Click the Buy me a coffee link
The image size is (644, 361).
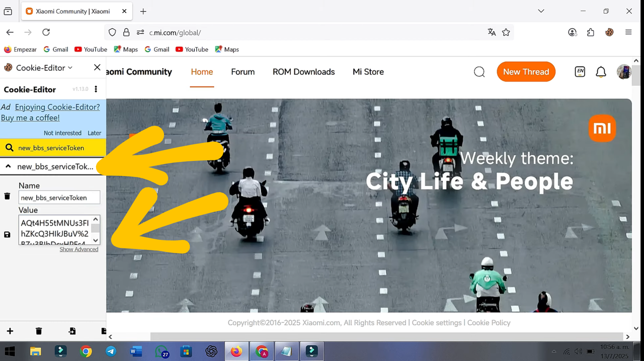coord(30,118)
